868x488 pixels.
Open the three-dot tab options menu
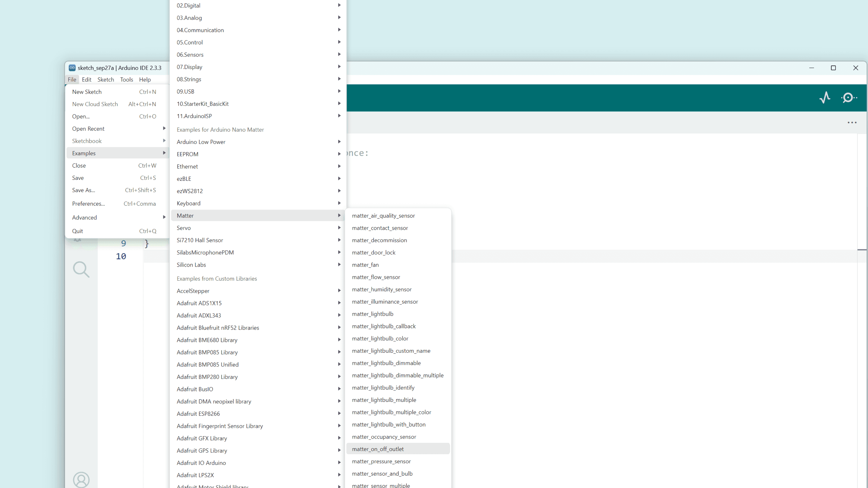[x=852, y=123]
